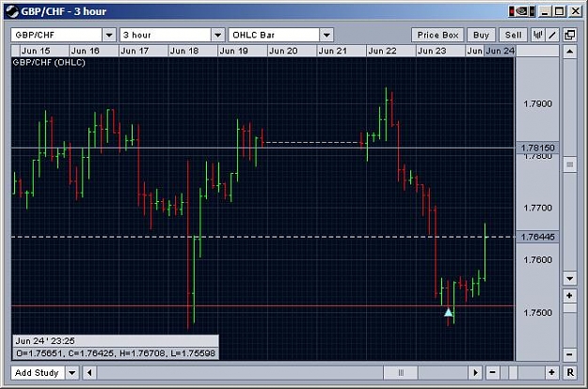The image size is (588, 389).
Task: Select the Jun 22 date header
Action: click(390, 51)
